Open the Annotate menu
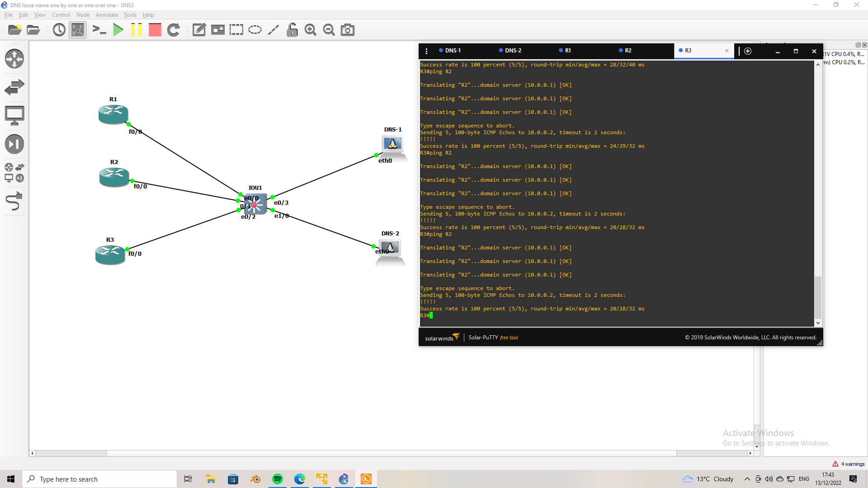The width and height of the screenshot is (868, 488). [107, 15]
